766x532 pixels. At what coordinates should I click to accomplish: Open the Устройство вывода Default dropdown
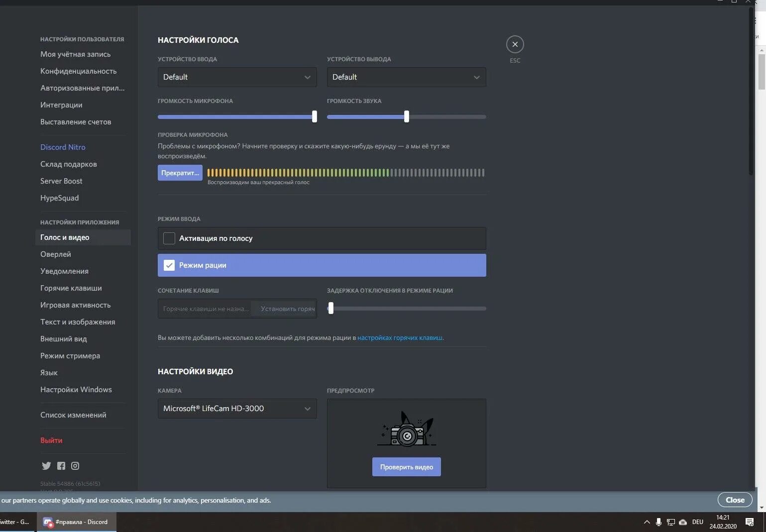[x=406, y=77]
